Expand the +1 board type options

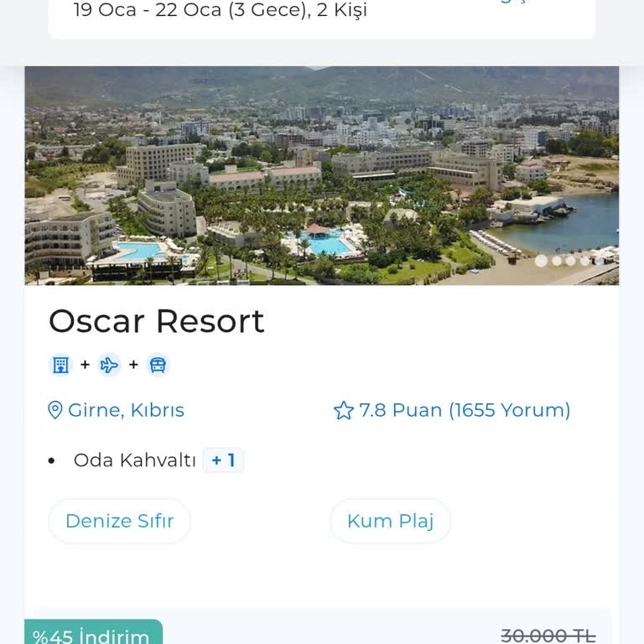pyautogui.click(x=223, y=460)
